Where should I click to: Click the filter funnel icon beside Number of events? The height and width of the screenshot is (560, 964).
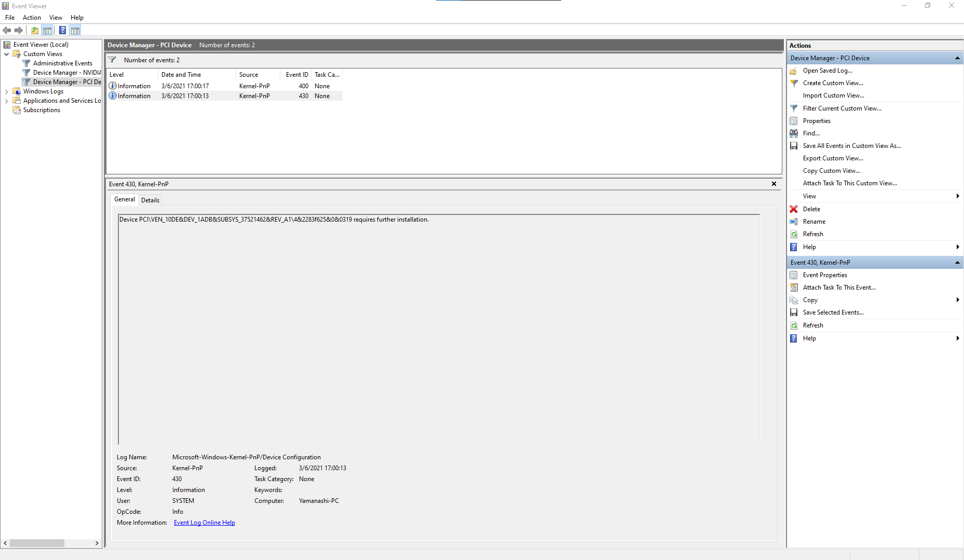pos(112,60)
